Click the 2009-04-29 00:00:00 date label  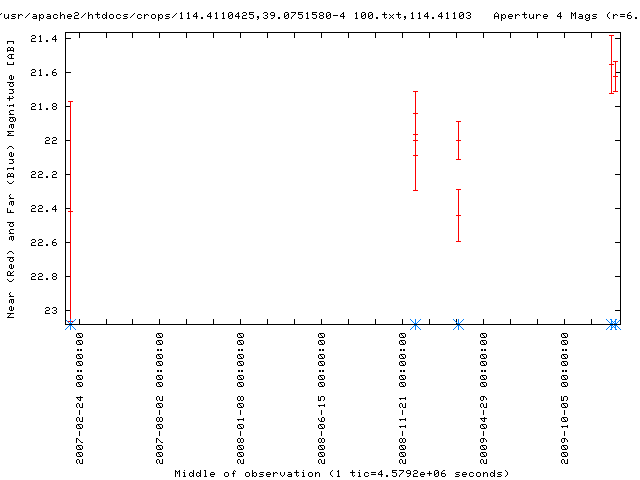click(x=484, y=398)
